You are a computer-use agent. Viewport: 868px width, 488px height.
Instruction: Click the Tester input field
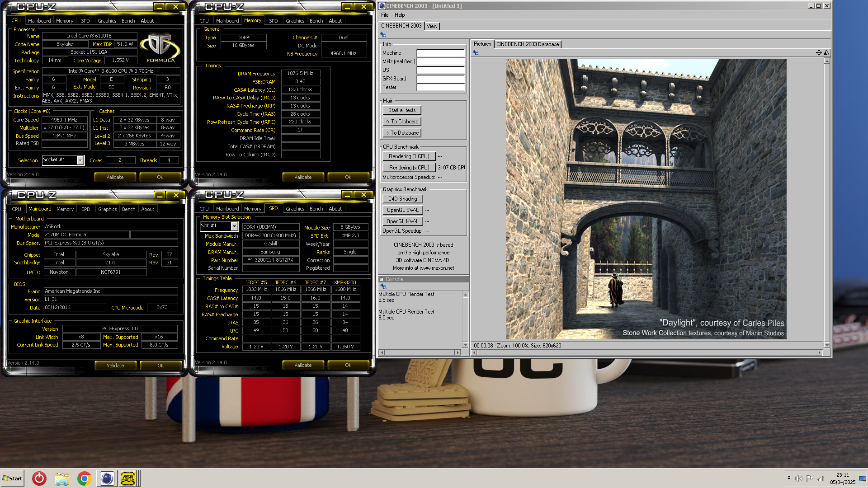point(440,87)
